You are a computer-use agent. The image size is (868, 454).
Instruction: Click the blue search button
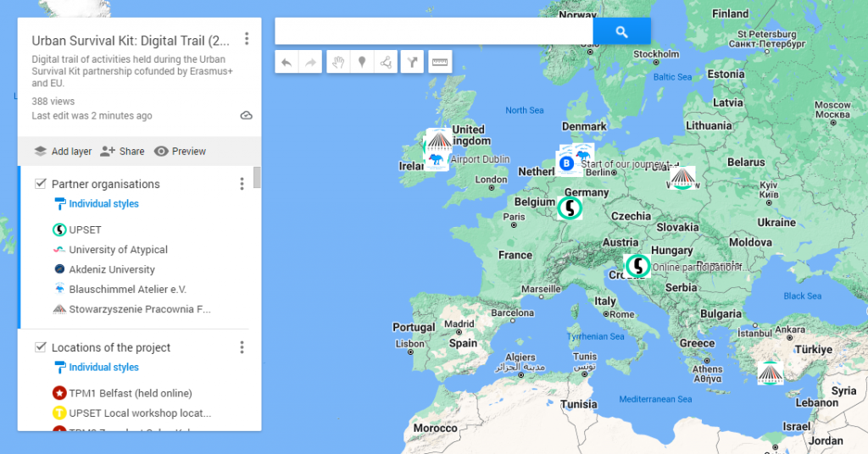click(621, 31)
